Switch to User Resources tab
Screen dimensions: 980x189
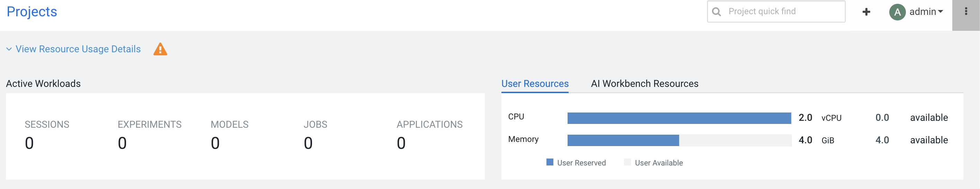click(535, 84)
